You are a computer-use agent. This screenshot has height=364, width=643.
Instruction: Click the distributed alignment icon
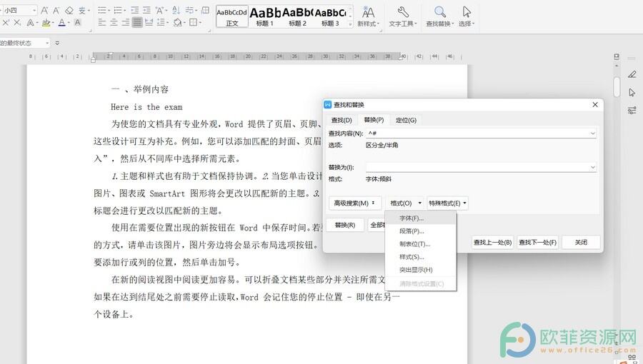[x=149, y=23]
